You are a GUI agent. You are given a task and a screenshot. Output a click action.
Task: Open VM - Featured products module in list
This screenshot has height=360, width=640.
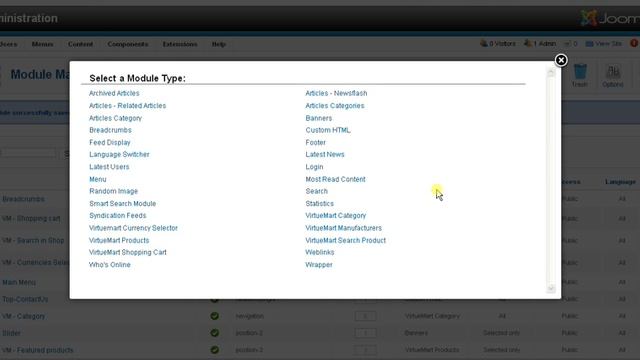(x=38, y=350)
